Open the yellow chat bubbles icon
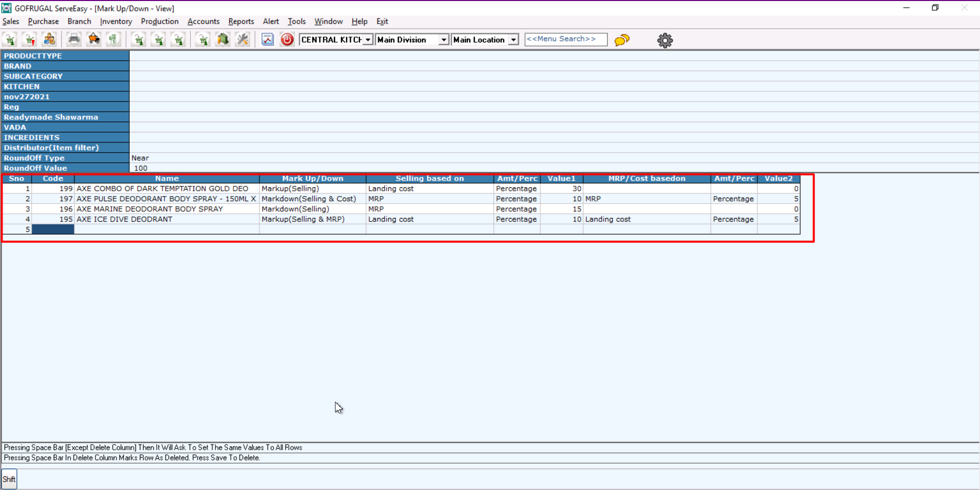Screen dimensions: 980x490 coord(622,40)
